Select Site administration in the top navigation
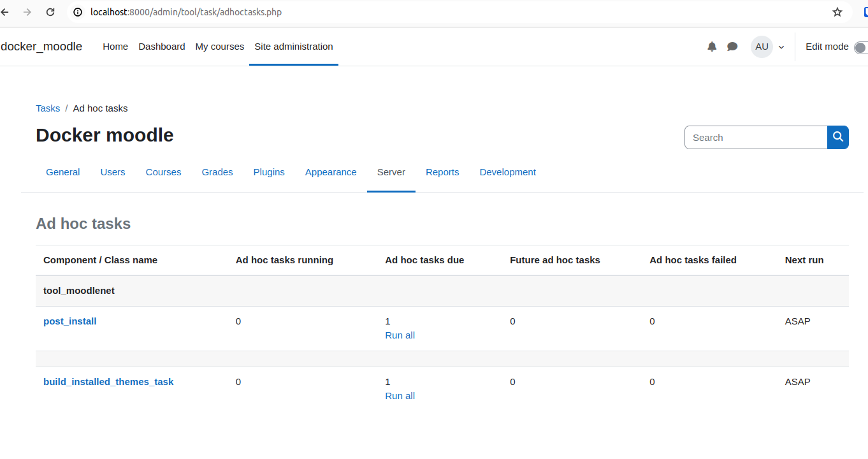This screenshot has width=868, height=459. click(x=294, y=47)
